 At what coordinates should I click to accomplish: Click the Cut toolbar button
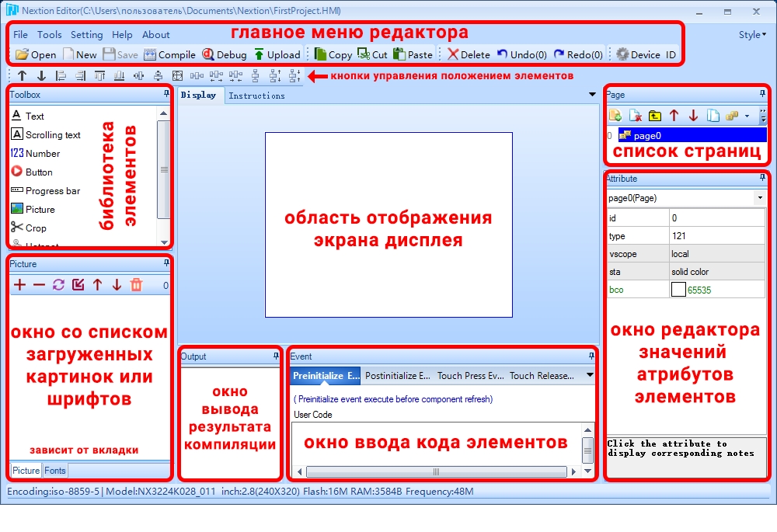coord(372,54)
